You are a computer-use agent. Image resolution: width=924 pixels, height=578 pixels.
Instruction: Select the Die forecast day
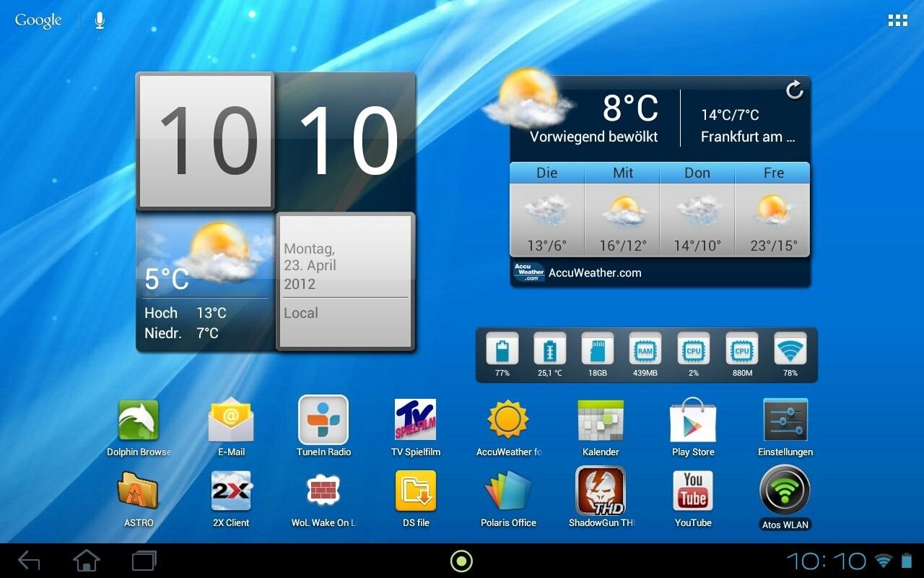coord(547,210)
